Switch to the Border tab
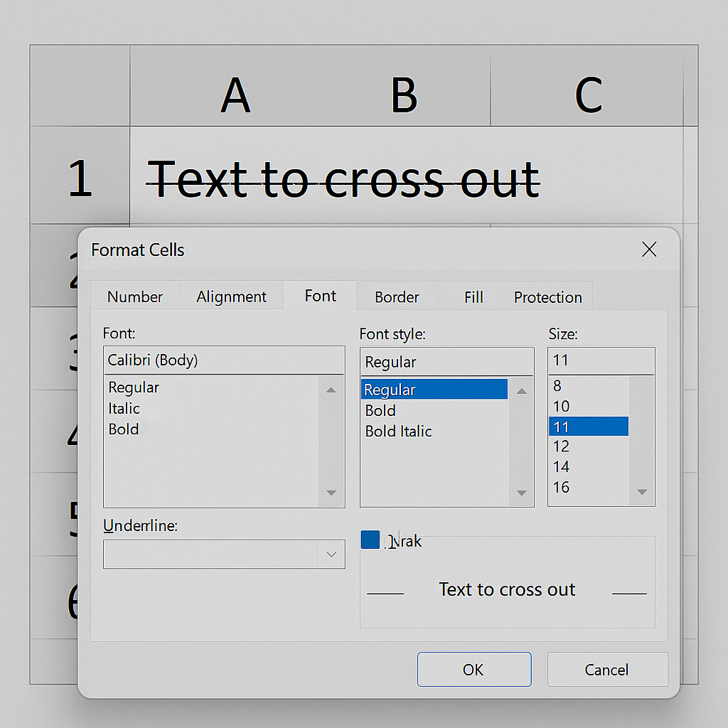This screenshot has width=728, height=728. tap(397, 296)
